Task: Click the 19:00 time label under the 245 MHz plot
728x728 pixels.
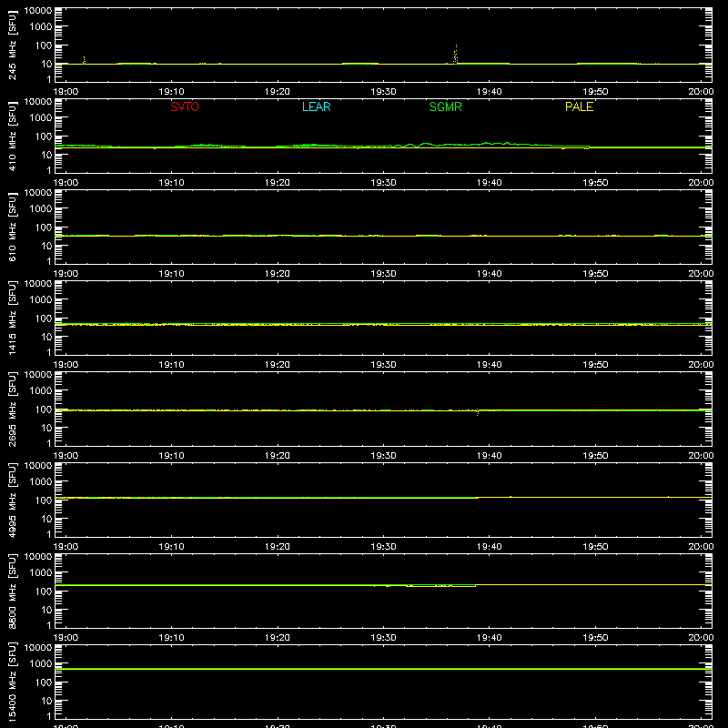Action: click(x=66, y=92)
